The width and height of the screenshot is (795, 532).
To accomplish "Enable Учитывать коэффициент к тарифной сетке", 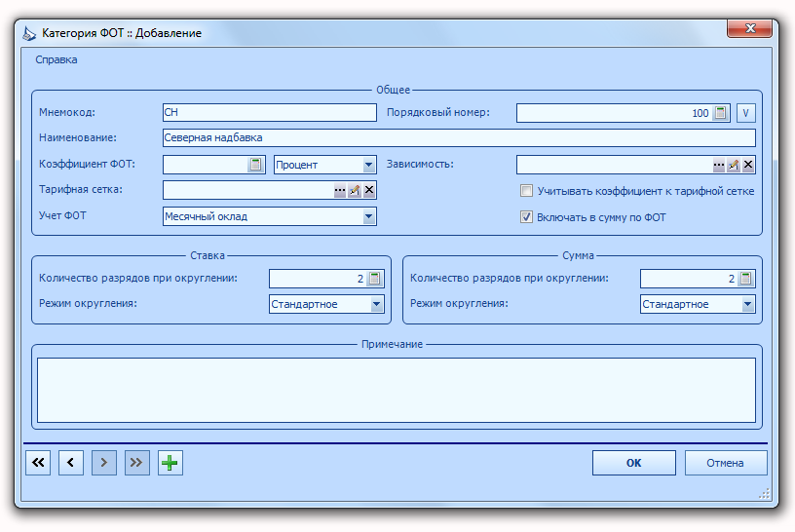I will [x=526, y=191].
